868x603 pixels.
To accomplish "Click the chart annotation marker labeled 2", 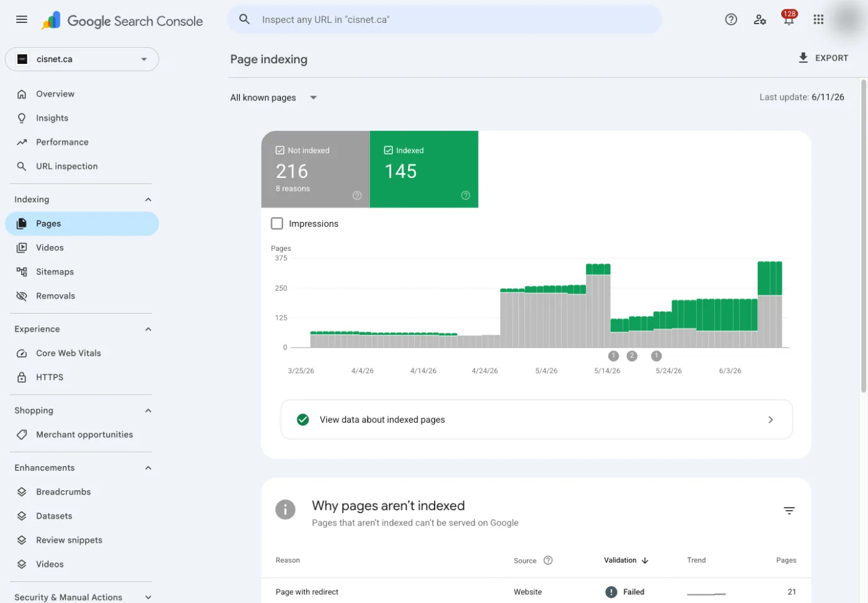I will point(632,356).
